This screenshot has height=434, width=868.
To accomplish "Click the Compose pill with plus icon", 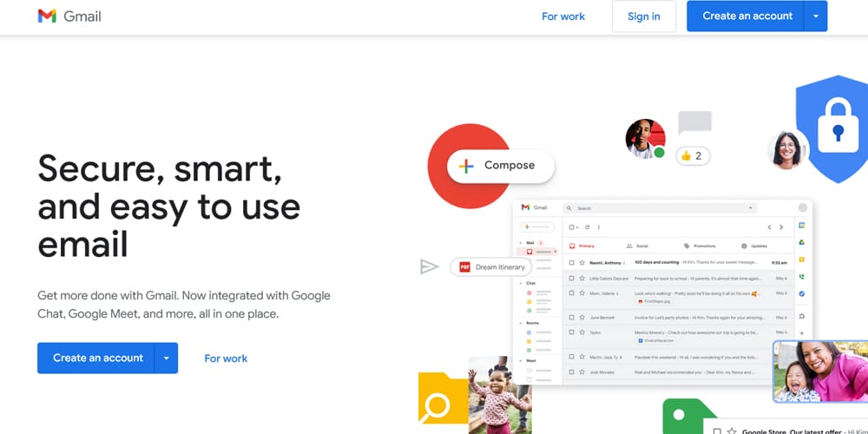I will click(501, 166).
